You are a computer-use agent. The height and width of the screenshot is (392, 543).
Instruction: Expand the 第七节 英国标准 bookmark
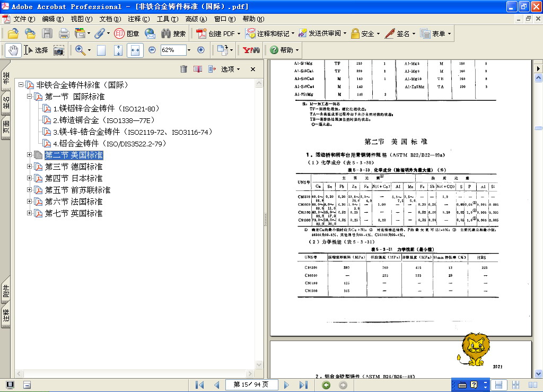pos(30,213)
